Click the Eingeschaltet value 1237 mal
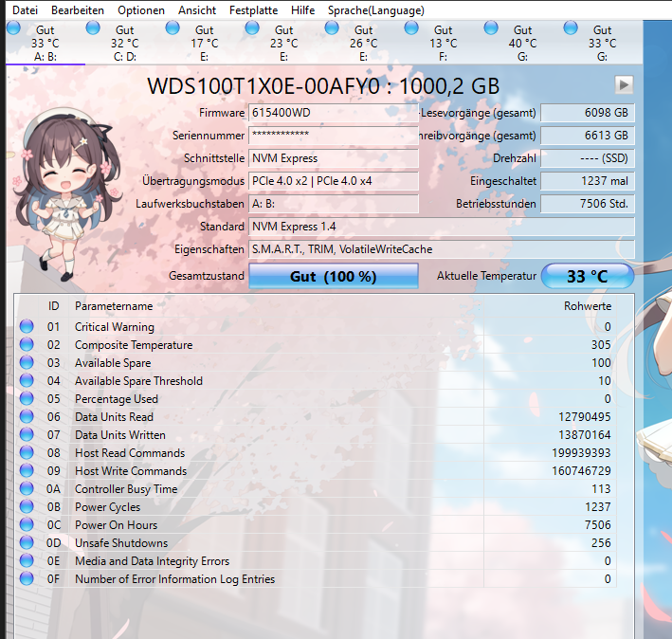Viewport: 672px width, 639px height. pos(588,181)
